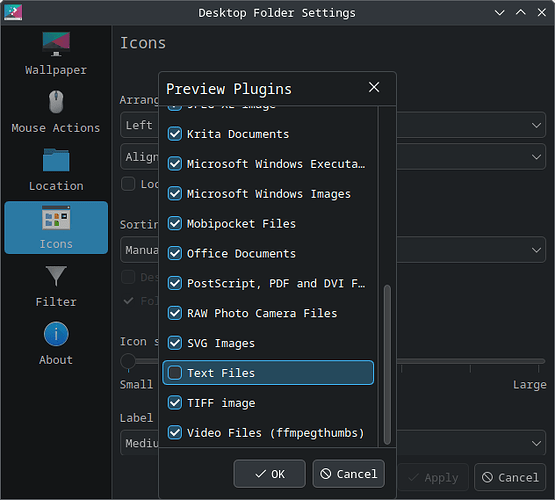Select the Mouse Actions mouse icon

point(56,102)
